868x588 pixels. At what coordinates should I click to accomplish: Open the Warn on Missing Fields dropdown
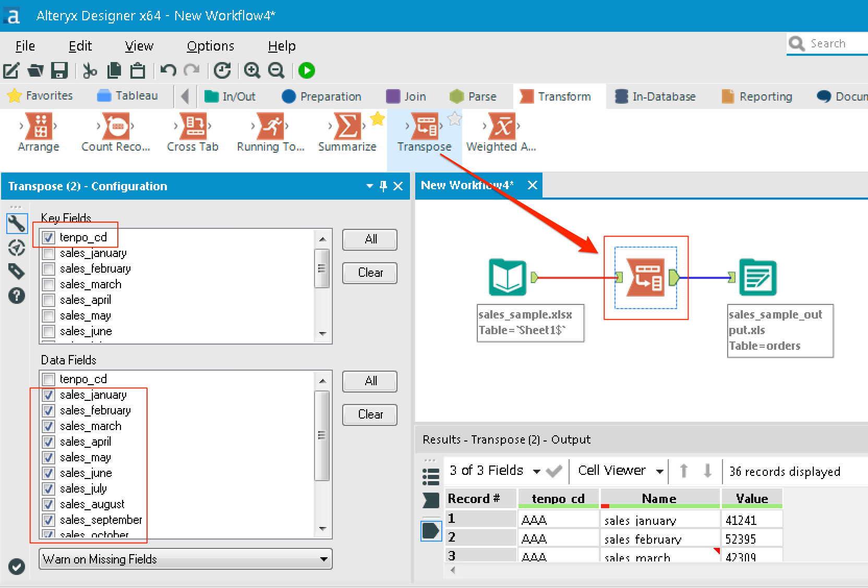(186, 559)
